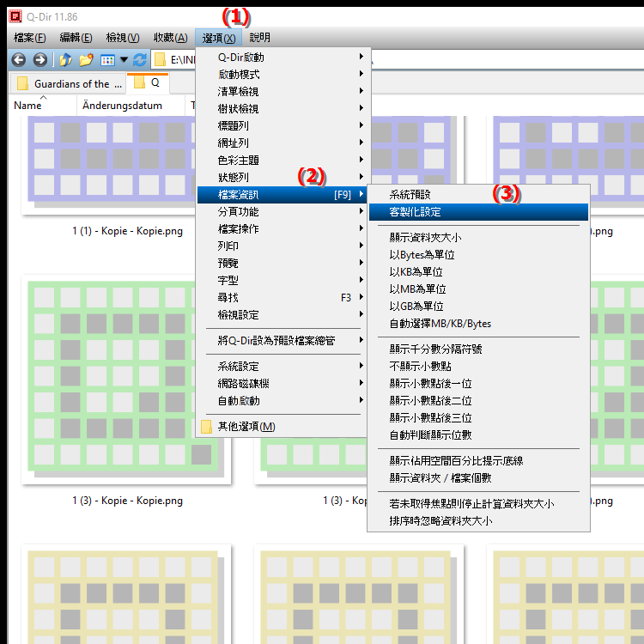
Task: Open the 網路磁碟機 submenu
Action: 283,384
